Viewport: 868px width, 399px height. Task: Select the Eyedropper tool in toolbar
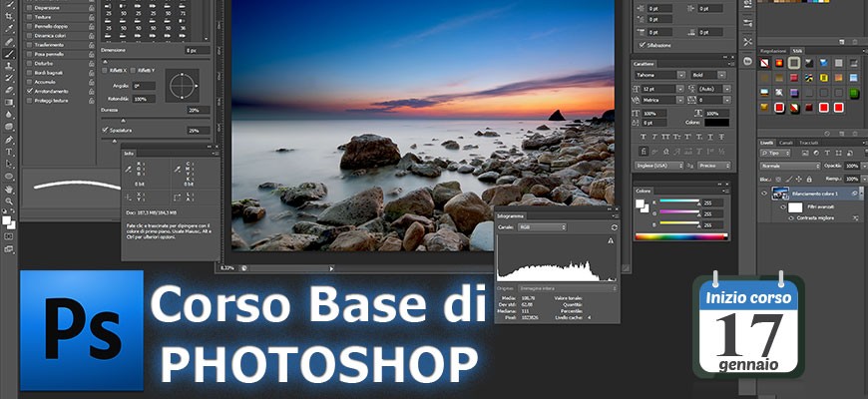9,29
